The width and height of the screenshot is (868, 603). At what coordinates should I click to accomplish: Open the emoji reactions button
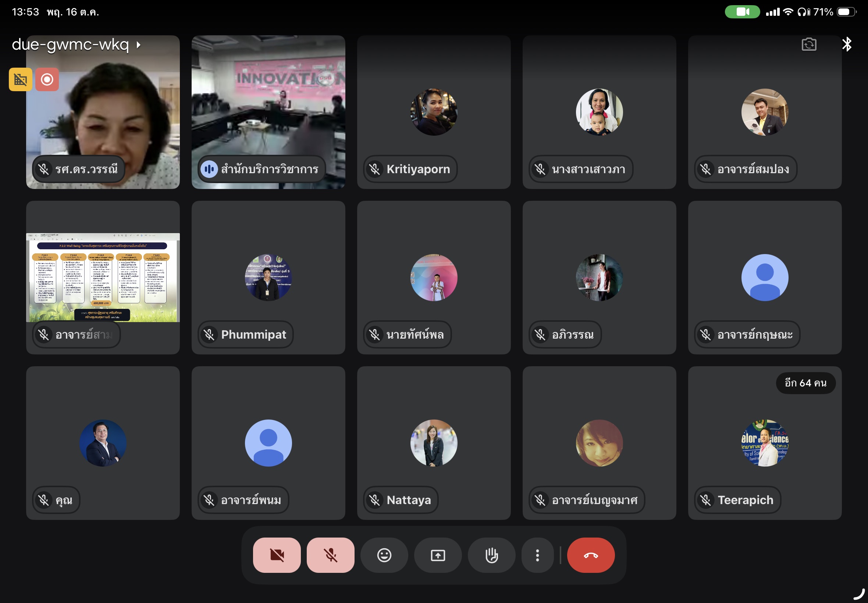384,555
